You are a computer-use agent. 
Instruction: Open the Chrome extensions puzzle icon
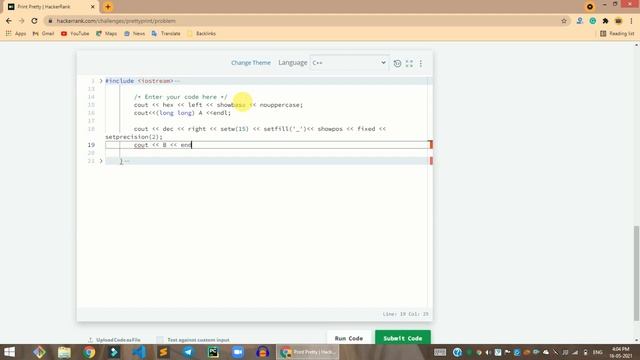click(x=605, y=21)
